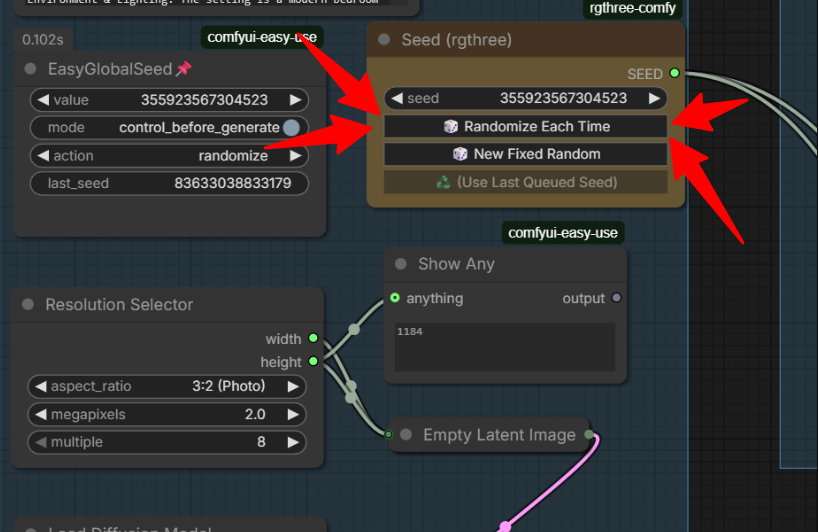Select previous aspect_ratio with left arrow
Viewport: 818px width, 532px height.
pos(41,386)
